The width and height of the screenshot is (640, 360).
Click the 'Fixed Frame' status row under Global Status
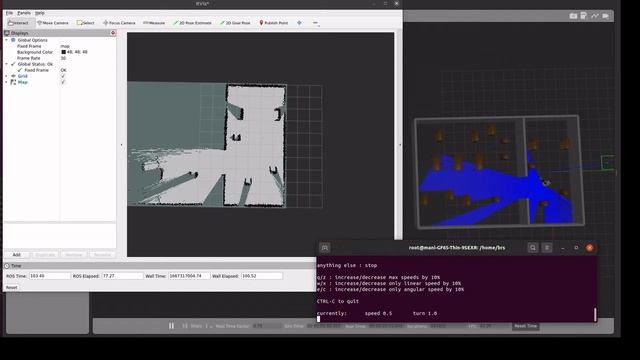click(x=36, y=70)
